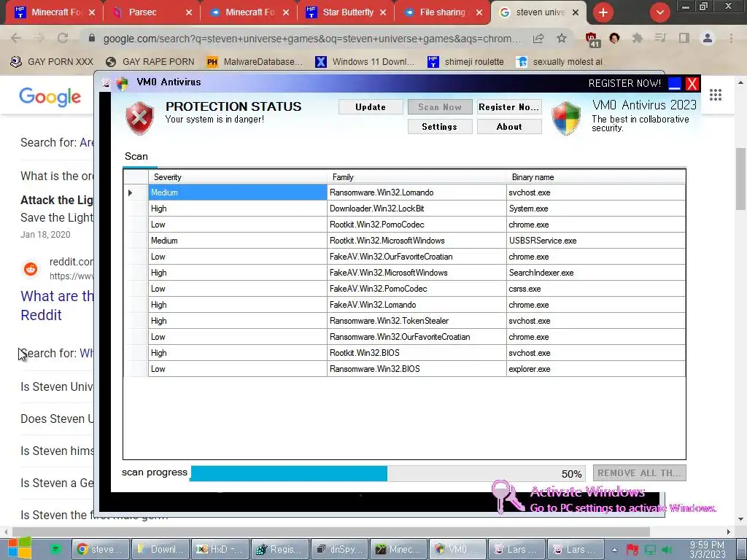Select the steven unive browser tab
The image size is (747, 560).
click(x=539, y=12)
